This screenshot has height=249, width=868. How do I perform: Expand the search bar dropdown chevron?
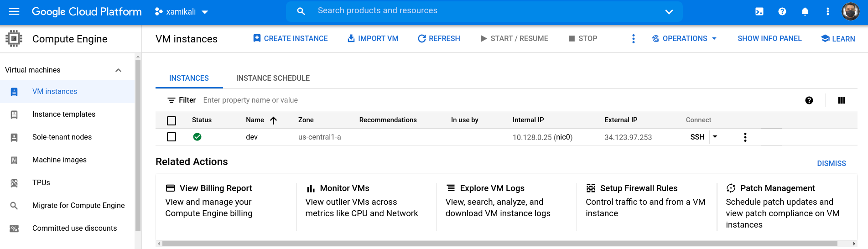click(x=669, y=12)
